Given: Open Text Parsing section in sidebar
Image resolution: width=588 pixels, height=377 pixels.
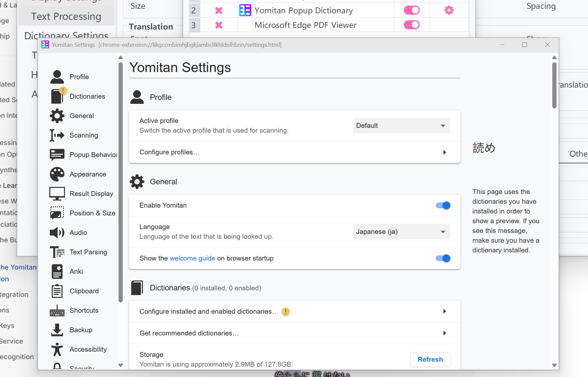Looking at the screenshot, I should 88,252.
